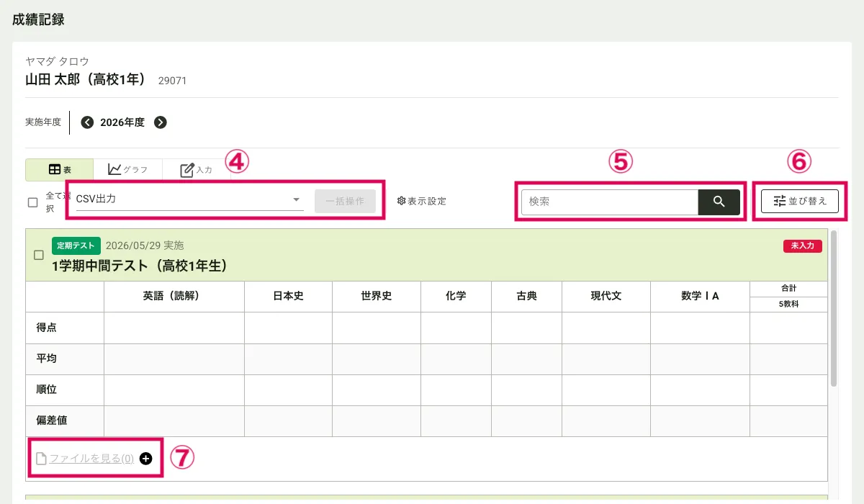Switch to the グラフ graph tab
The image size is (864, 504).
tap(127, 170)
